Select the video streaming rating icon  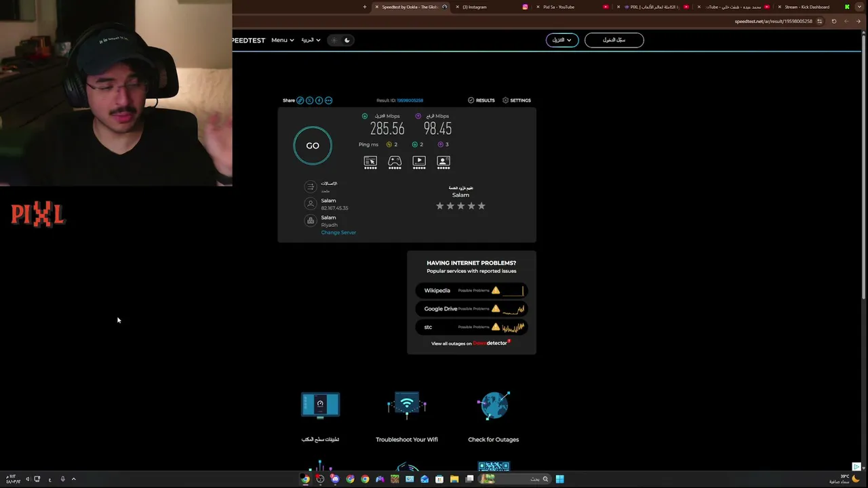[x=419, y=163]
